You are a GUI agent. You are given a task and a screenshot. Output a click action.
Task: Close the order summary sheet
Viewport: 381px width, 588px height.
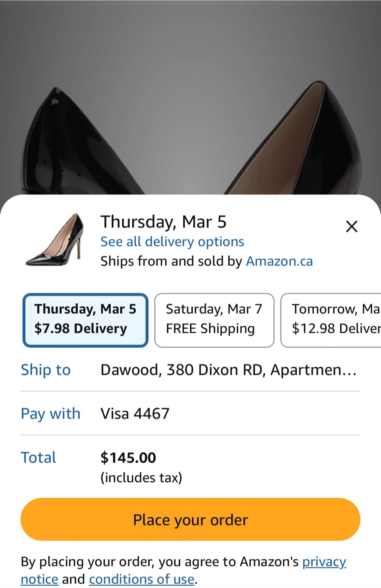click(x=352, y=226)
